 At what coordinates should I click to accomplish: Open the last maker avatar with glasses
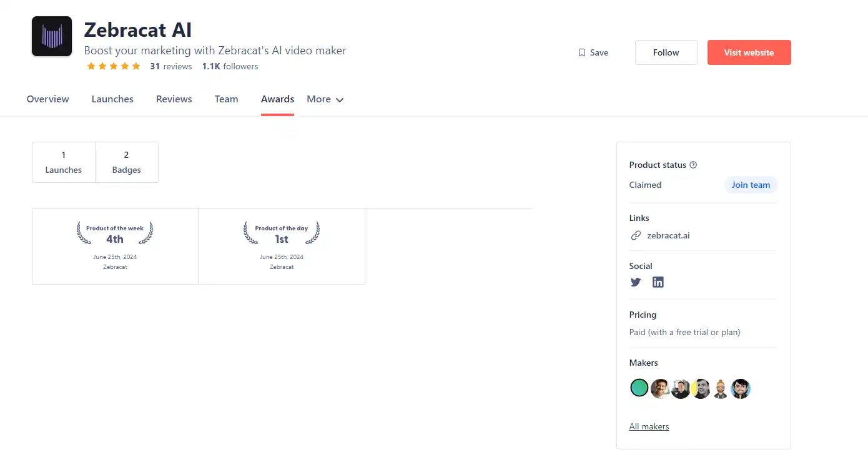click(x=741, y=388)
